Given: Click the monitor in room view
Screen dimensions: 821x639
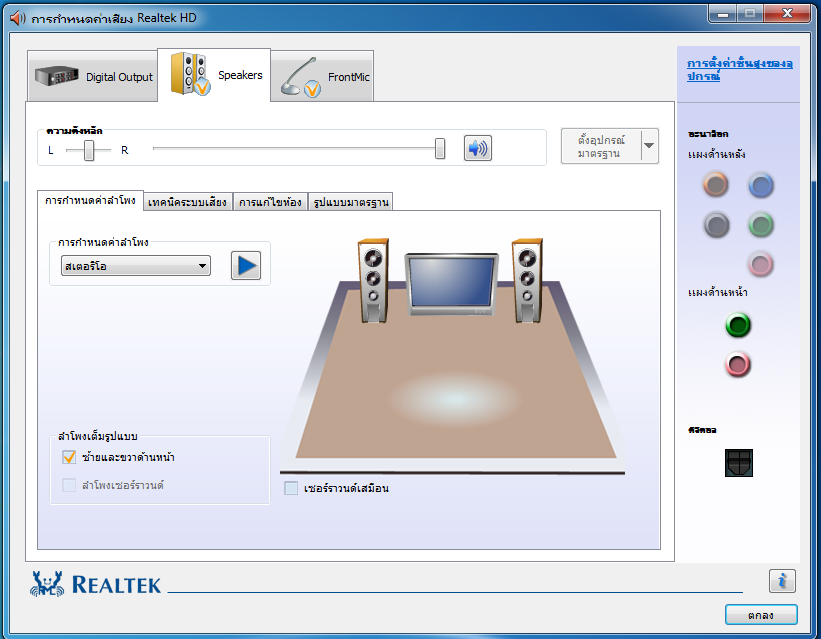Looking at the screenshot, I should pos(451,284).
